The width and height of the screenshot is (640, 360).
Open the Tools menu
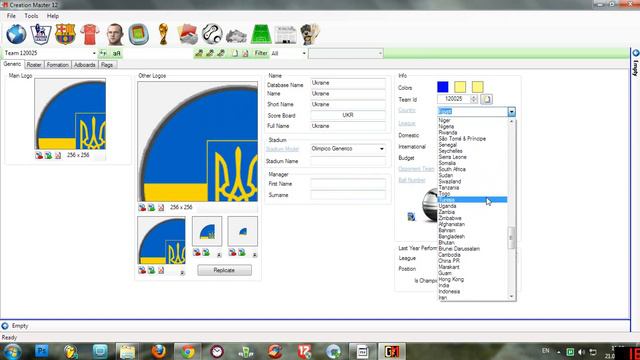31,16
